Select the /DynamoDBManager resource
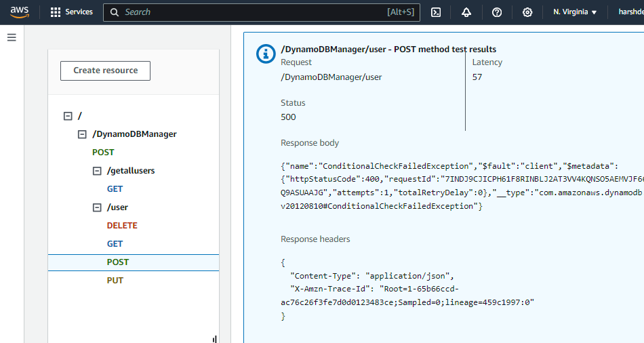 134,134
